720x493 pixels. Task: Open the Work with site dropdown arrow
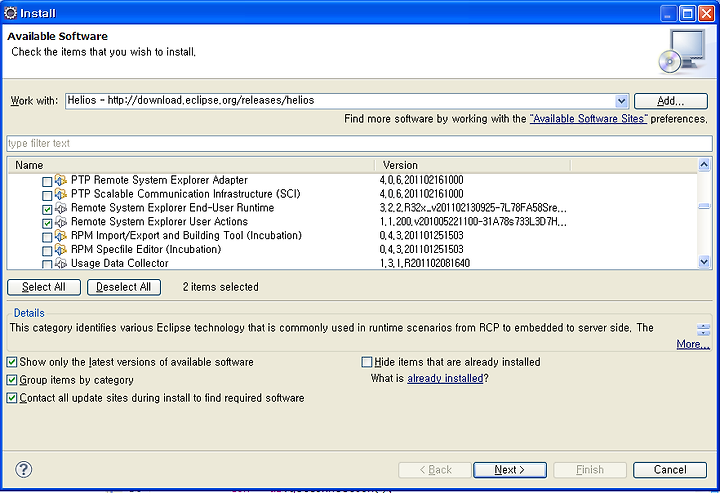[621, 101]
